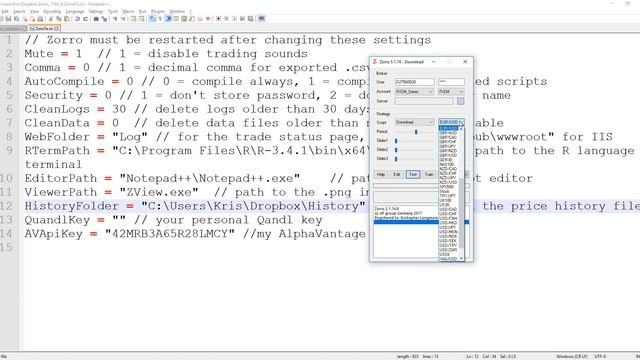This screenshot has width=640, height=360.
Task: Switch to the ZorroFix.ini tab
Action: tap(44, 29)
